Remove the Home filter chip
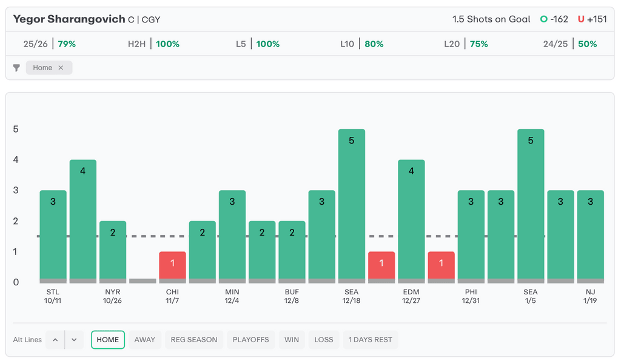621x364 pixels. [x=61, y=68]
